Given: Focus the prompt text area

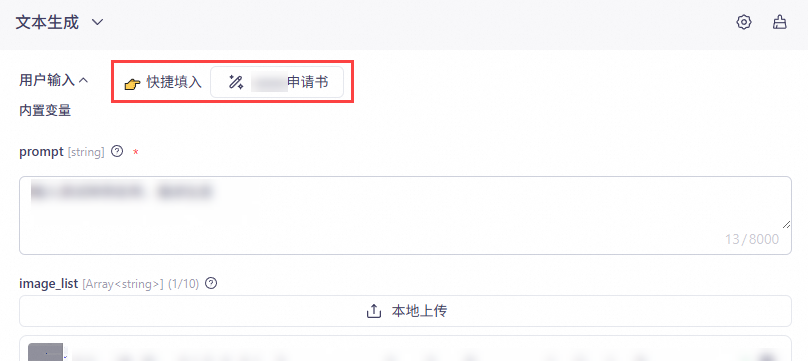Looking at the screenshot, I should coord(405,215).
